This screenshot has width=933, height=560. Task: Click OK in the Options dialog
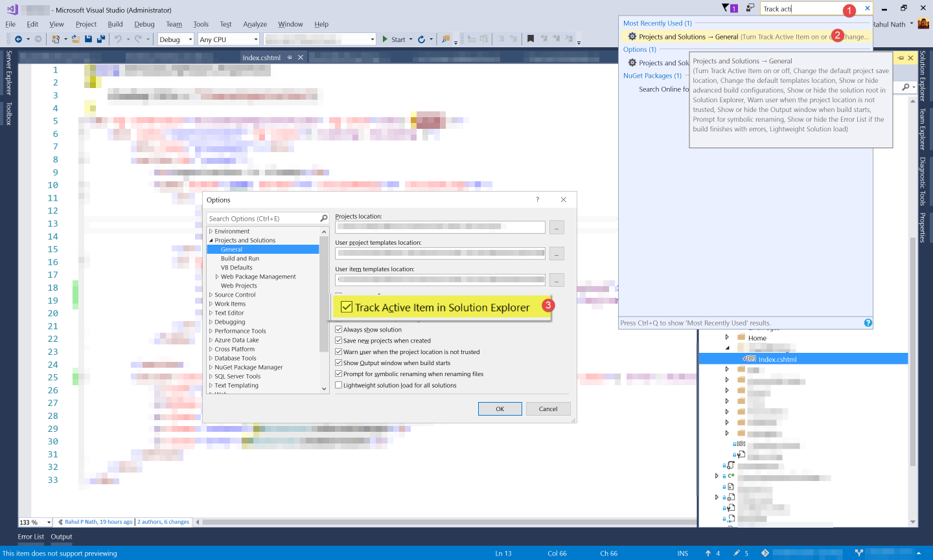tap(500, 409)
